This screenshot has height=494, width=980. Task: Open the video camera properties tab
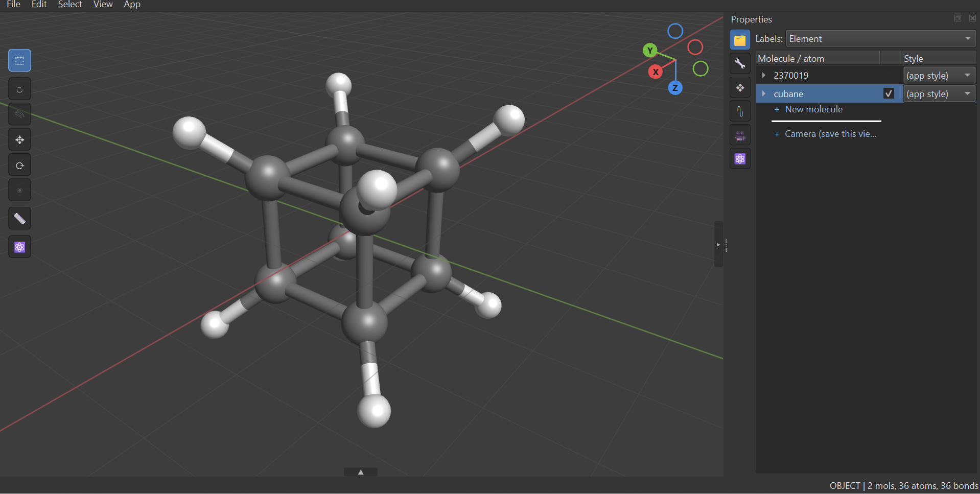tap(740, 135)
